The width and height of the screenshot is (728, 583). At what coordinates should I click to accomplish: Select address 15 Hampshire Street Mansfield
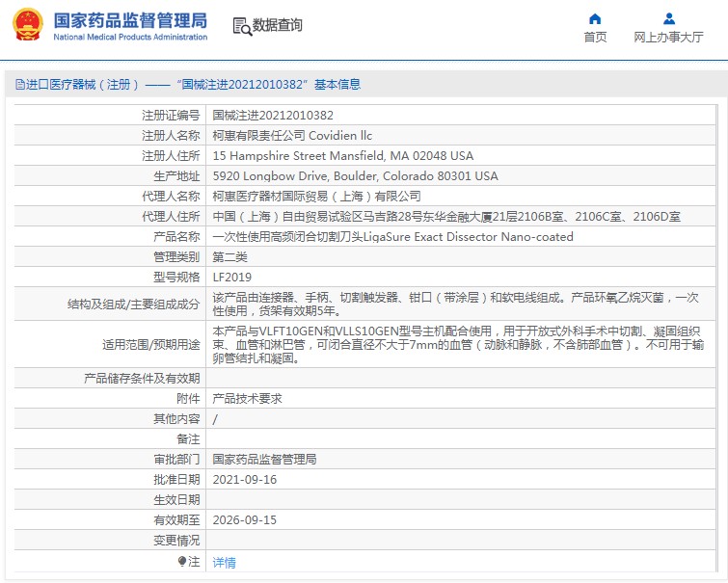[343, 156]
